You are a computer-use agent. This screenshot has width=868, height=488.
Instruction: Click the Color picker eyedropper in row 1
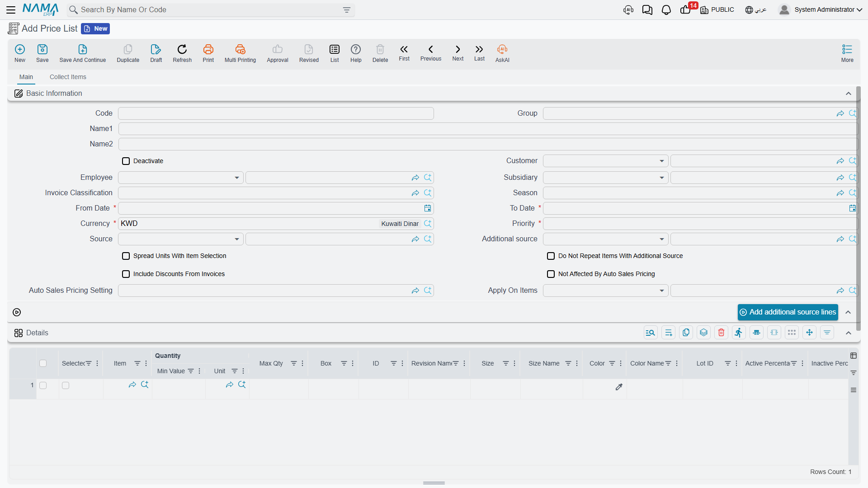(x=619, y=387)
